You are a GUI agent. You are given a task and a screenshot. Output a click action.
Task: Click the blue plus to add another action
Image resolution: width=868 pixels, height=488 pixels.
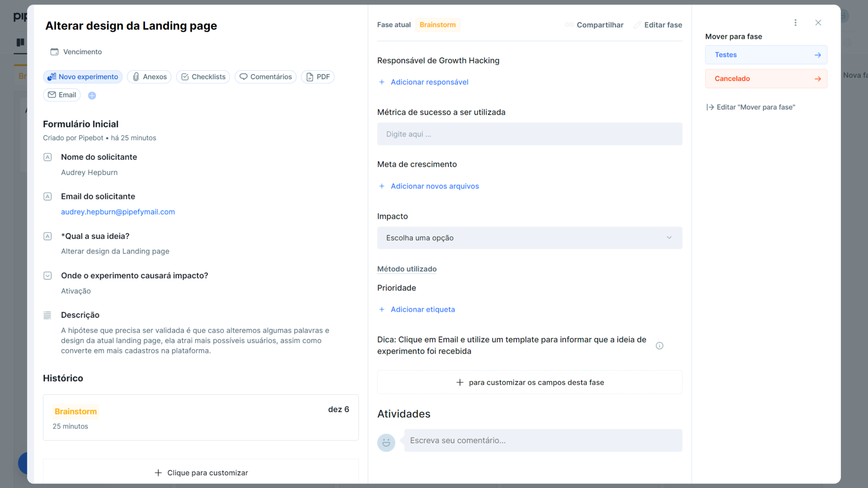click(92, 95)
